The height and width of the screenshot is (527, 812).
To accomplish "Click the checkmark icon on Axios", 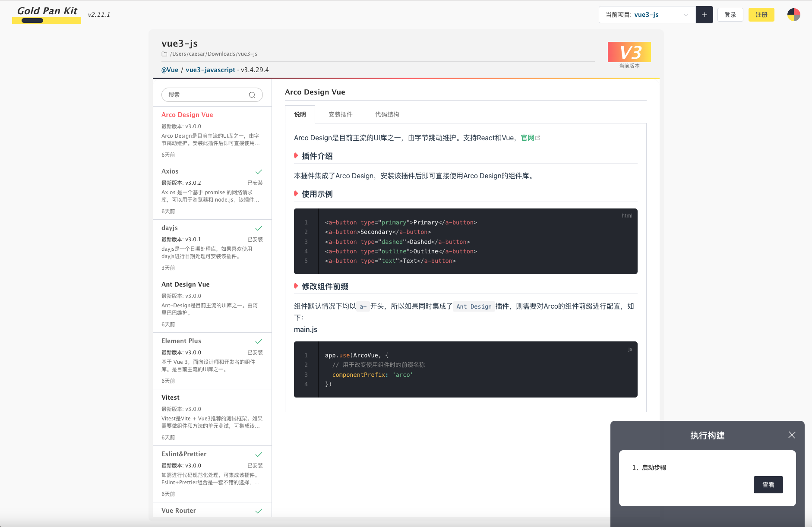I will click(259, 172).
